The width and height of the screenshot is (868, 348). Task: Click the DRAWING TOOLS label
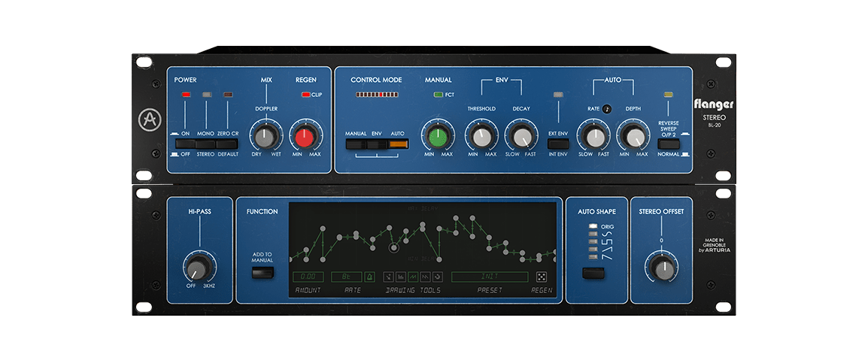click(412, 290)
